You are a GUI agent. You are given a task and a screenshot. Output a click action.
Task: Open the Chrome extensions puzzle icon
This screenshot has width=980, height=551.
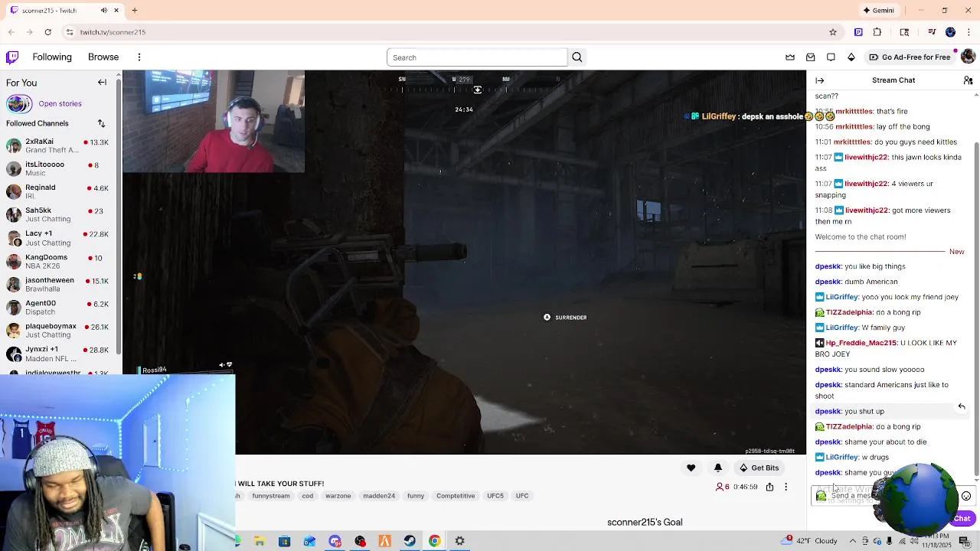877,32
